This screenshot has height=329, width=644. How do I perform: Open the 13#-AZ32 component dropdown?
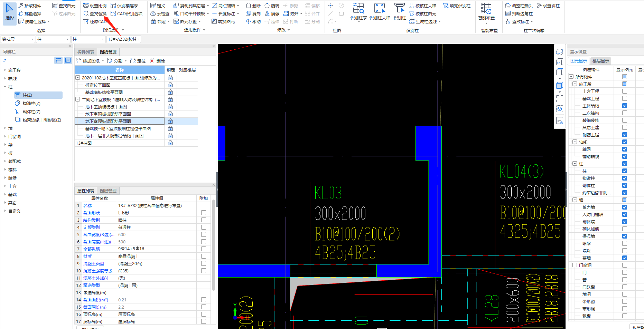pos(123,39)
